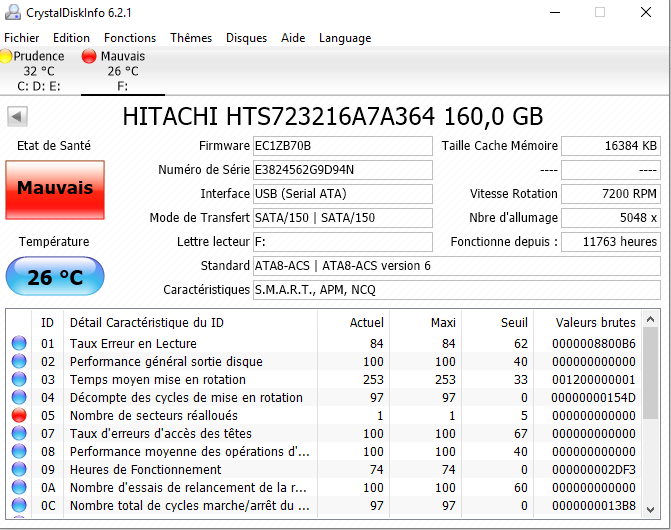The height and width of the screenshot is (530, 671).
Task: Click the disk title HITACHI HTS723216A7A364
Action: tap(333, 116)
